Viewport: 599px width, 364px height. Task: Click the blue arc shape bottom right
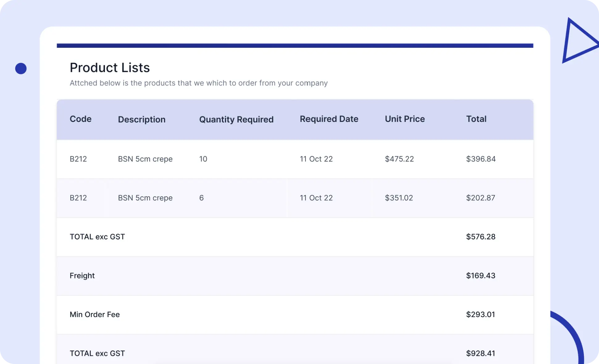[x=568, y=337]
